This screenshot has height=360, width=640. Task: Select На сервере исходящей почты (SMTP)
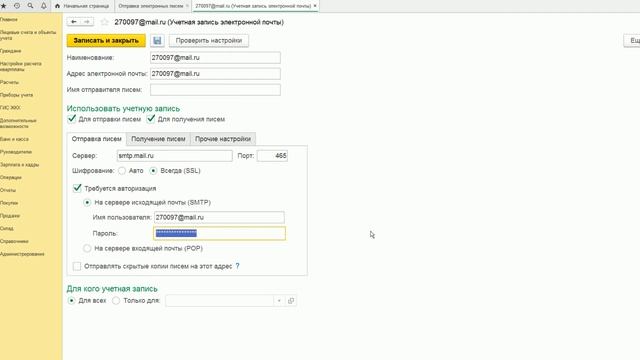point(87,202)
